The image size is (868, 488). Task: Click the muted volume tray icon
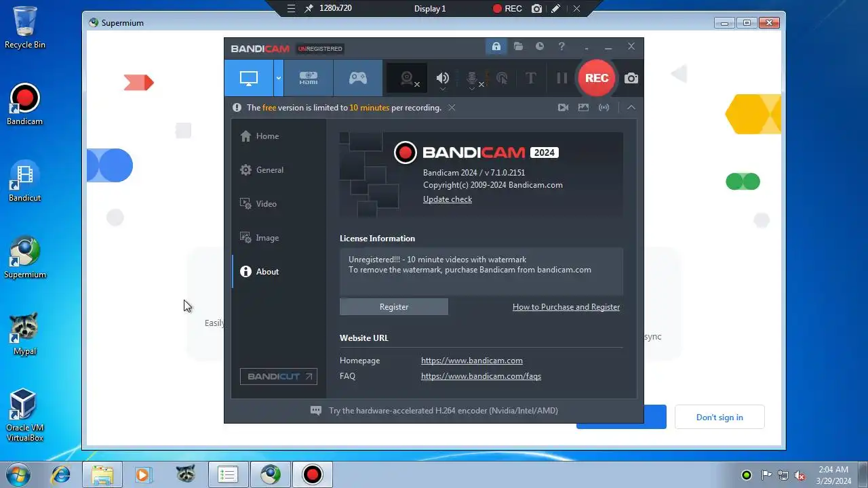pyautogui.click(x=800, y=475)
